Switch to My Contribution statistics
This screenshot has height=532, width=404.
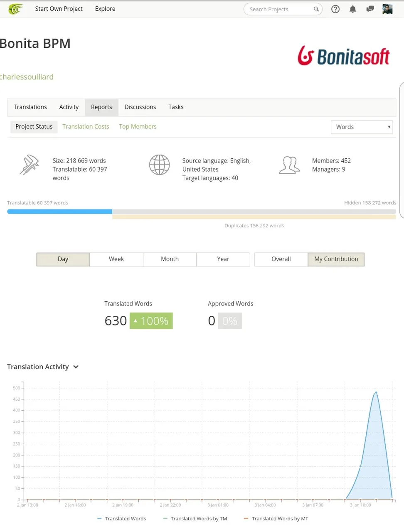pyautogui.click(x=336, y=259)
